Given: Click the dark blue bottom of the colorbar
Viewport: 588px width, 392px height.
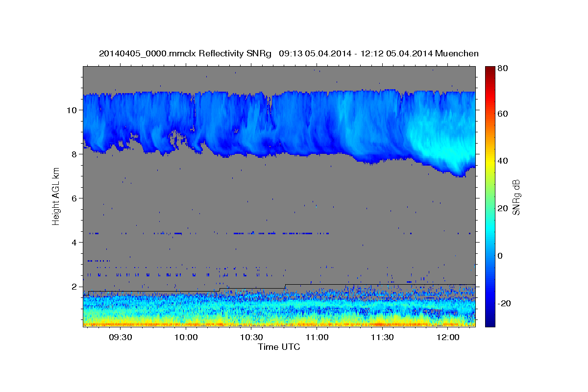Looking at the screenshot, I should coord(490,322).
